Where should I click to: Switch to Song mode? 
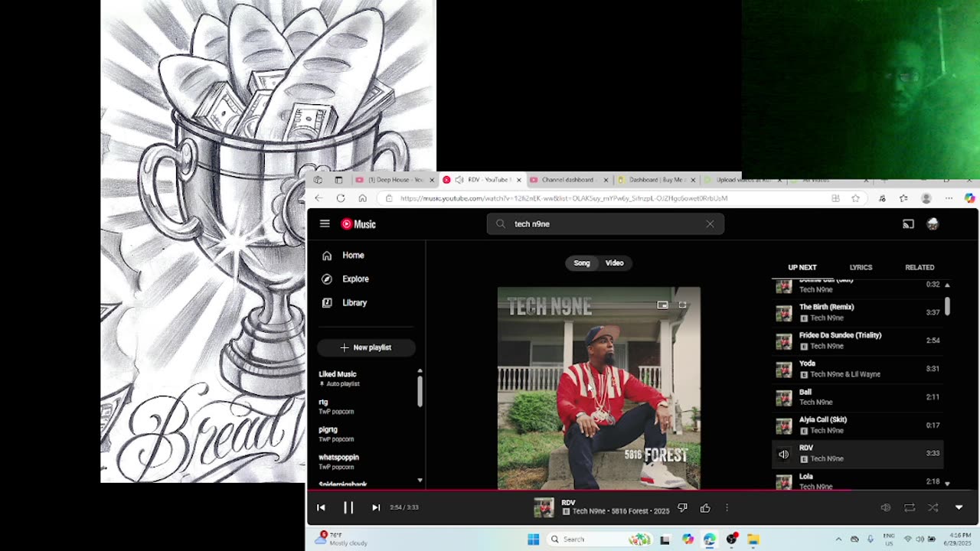click(582, 263)
